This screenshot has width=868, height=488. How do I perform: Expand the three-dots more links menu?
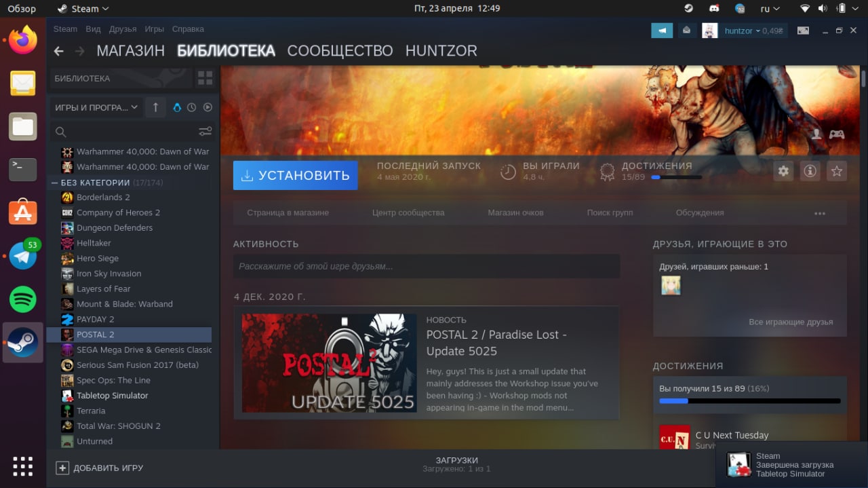point(820,213)
